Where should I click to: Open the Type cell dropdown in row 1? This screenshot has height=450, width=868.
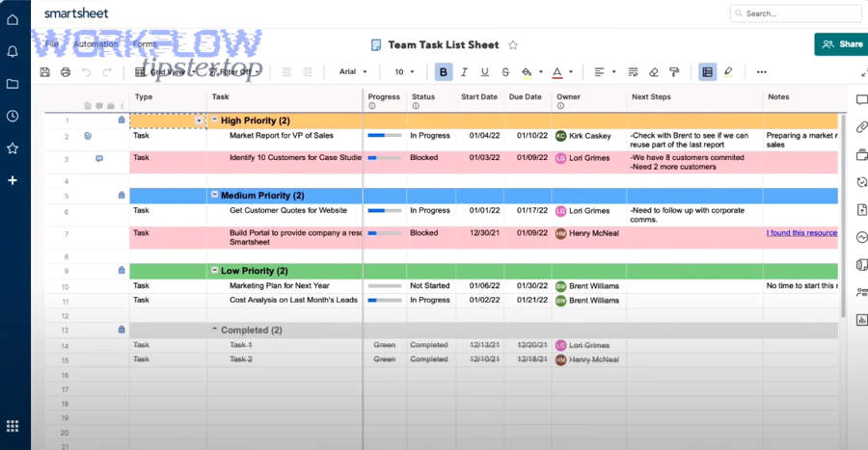(x=199, y=120)
